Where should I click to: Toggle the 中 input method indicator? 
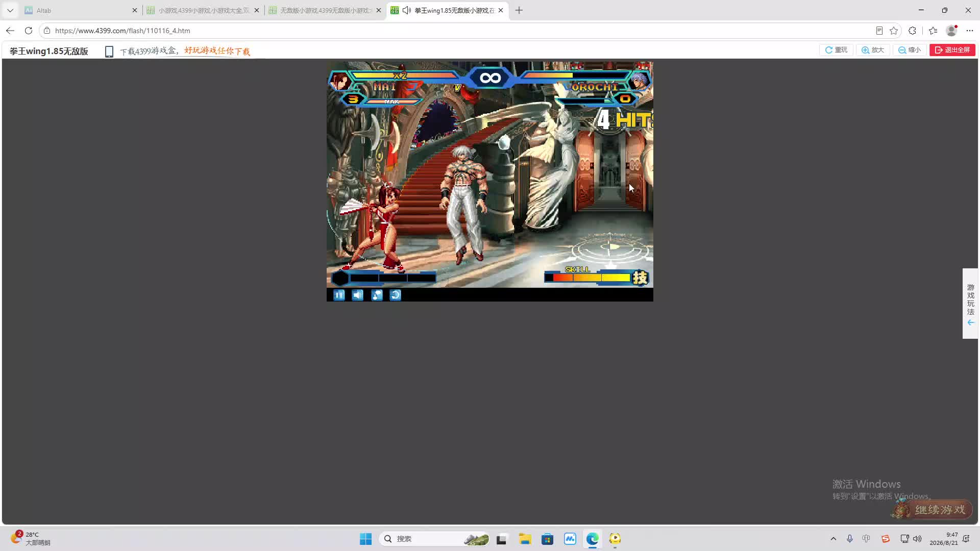coord(867,539)
